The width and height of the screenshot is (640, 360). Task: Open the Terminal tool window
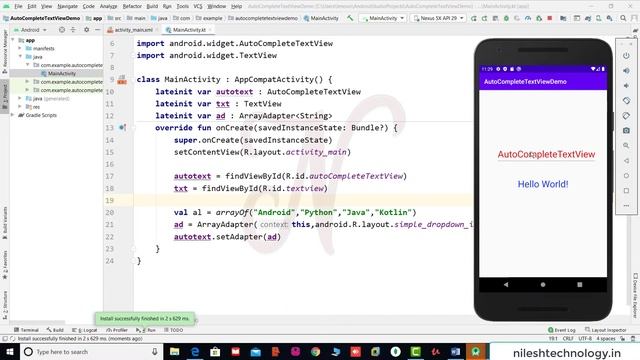27,330
